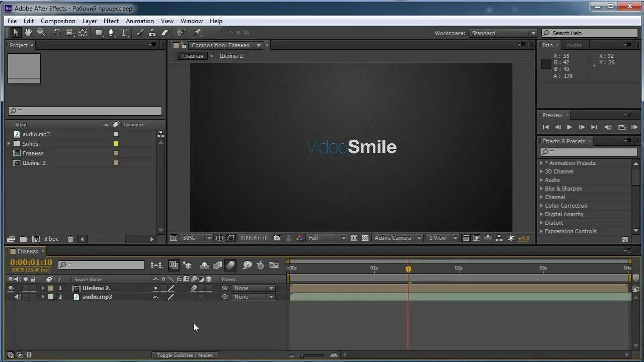This screenshot has width=644, height=362.
Task: Toggle region of interest in viewer
Action: click(231, 238)
